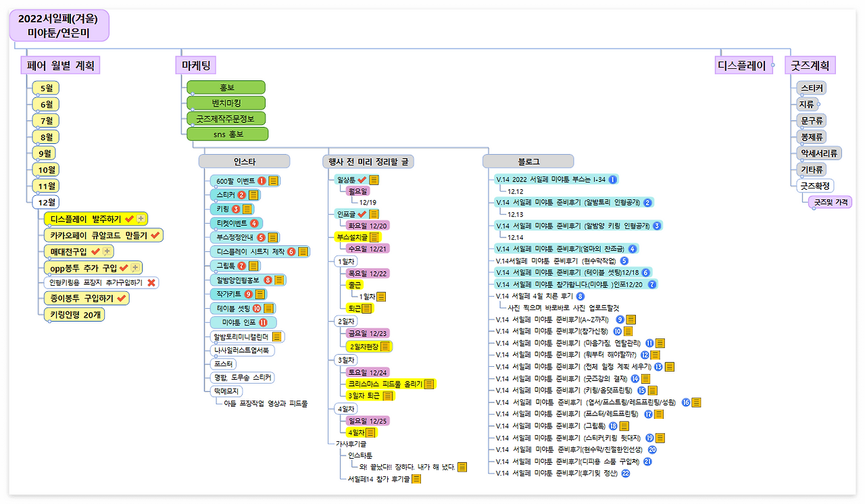This screenshot has width=865, height=504.
Task: Toggle the checkmark on 매대천구입
Action: click(x=95, y=251)
